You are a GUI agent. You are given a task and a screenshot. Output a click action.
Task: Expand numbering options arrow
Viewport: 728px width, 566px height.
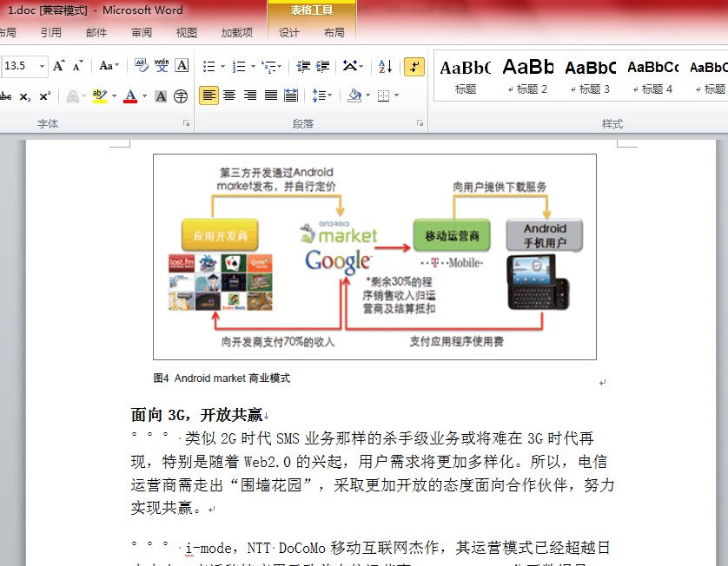(x=253, y=67)
